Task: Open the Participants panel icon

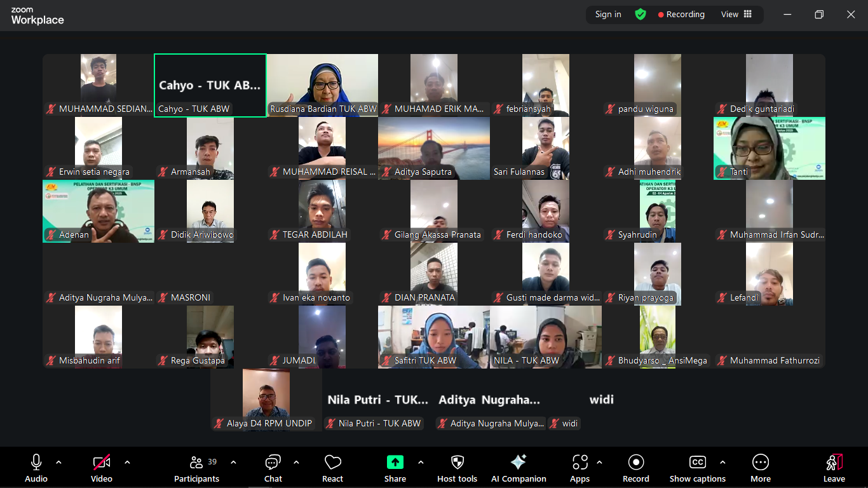Action: tap(196, 463)
